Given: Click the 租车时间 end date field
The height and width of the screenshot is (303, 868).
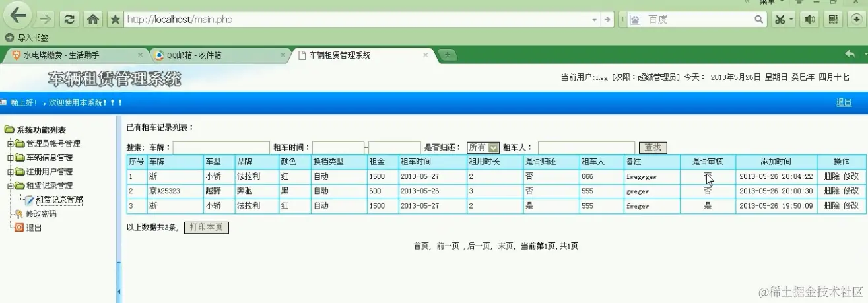Looking at the screenshot, I should tap(395, 147).
